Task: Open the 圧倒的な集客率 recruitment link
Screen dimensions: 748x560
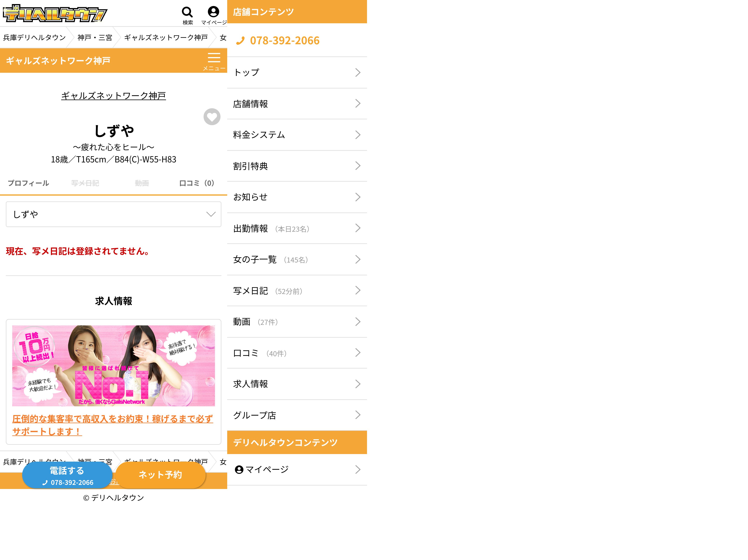Action: coord(113,425)
